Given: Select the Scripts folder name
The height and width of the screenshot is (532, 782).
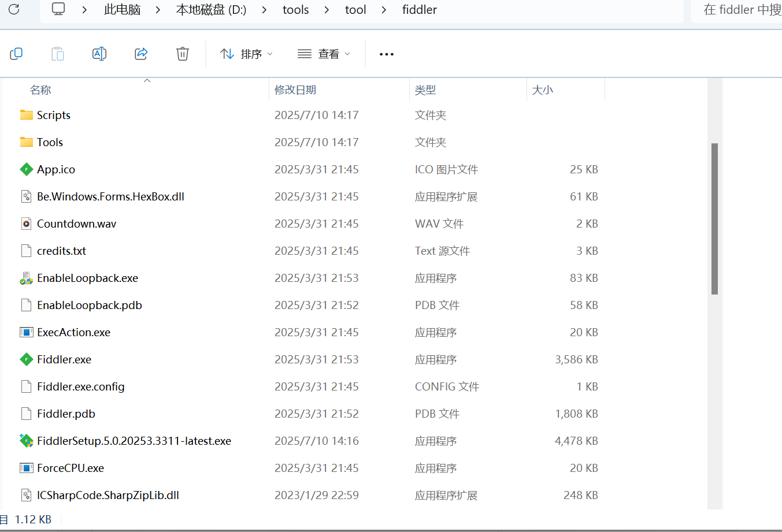Looking at the screenshot, I should [54, 115].
